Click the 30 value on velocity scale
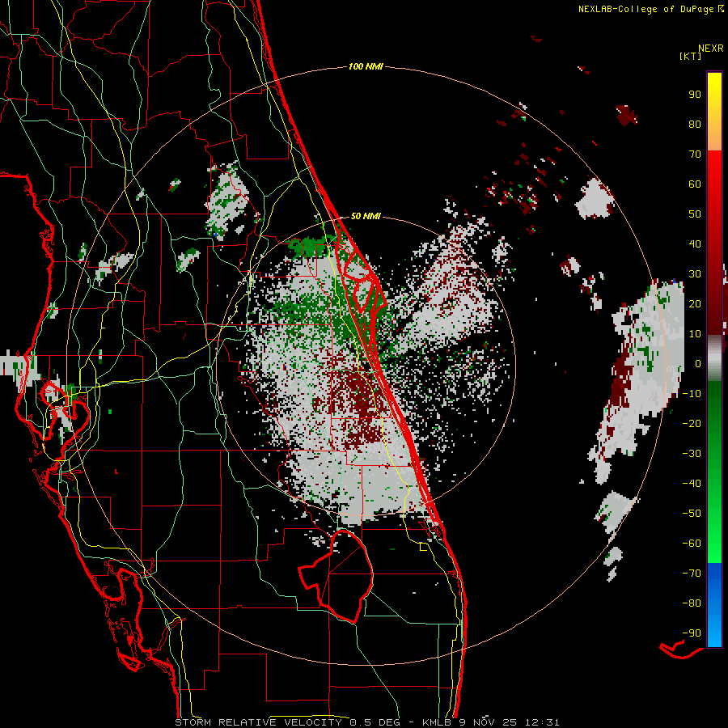 click(x=695, y=274)
